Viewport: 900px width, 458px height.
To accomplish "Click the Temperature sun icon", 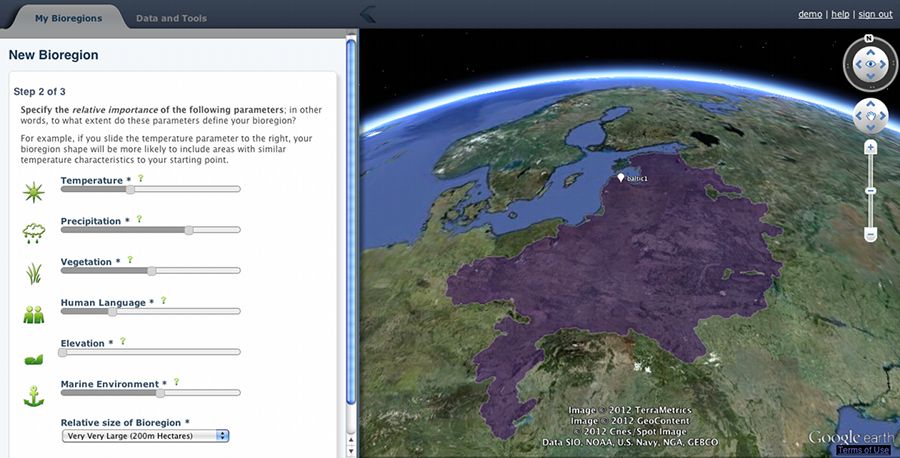I will click(x=33, y=192).
